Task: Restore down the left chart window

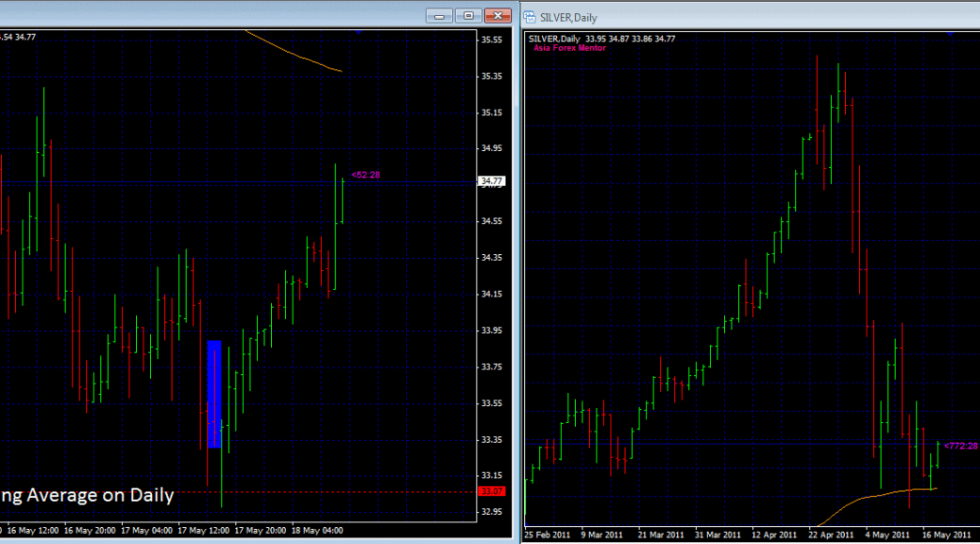Action: pos(468,16)
